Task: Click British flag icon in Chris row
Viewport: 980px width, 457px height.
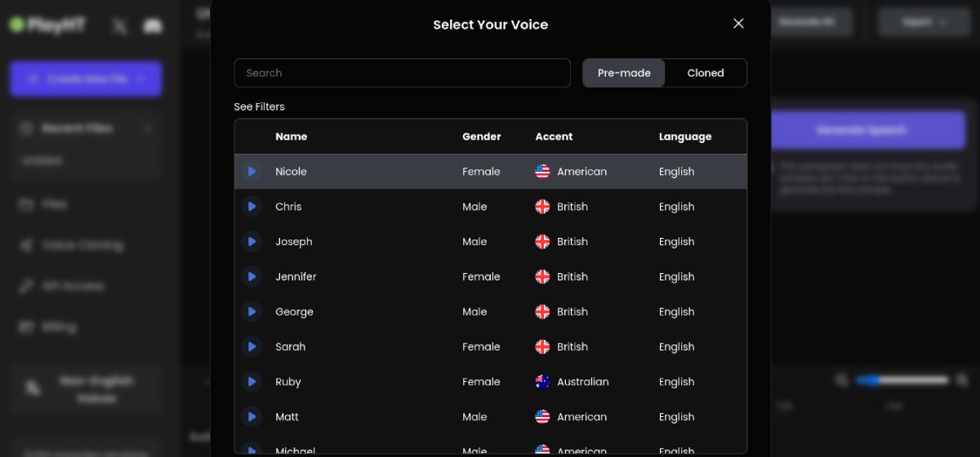Action: pos(542,207)
